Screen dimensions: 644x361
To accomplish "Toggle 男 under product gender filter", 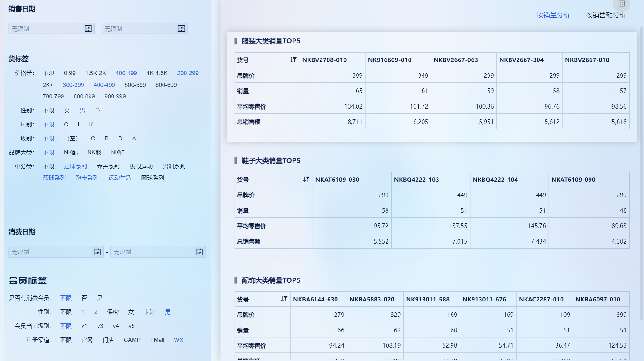I will tap(82, 110).
